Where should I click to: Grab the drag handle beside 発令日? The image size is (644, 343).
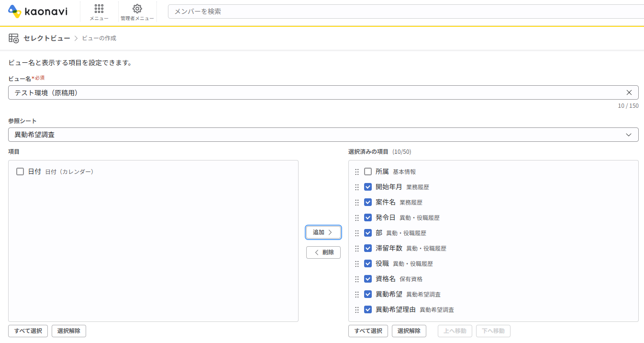click(x=357, y=217)
